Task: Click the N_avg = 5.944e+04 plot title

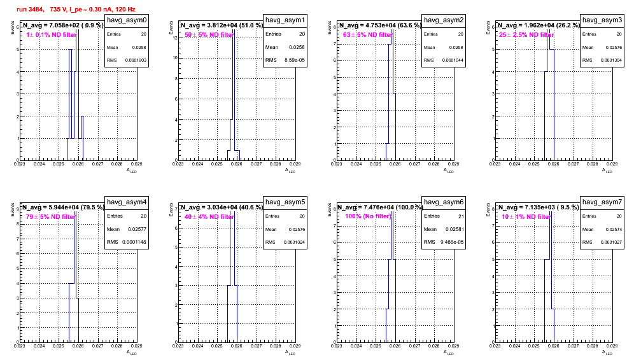Action: point(62,207)
